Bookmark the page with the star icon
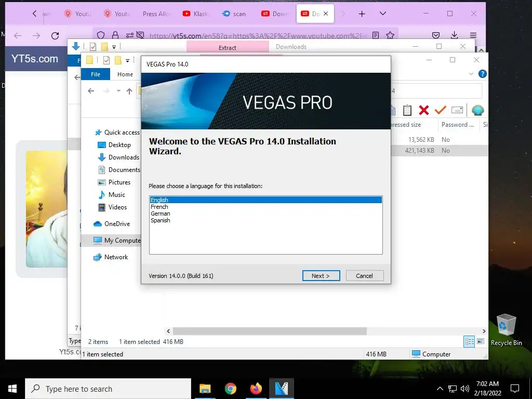This screenshot has height=399, width=532. (390, 35)
